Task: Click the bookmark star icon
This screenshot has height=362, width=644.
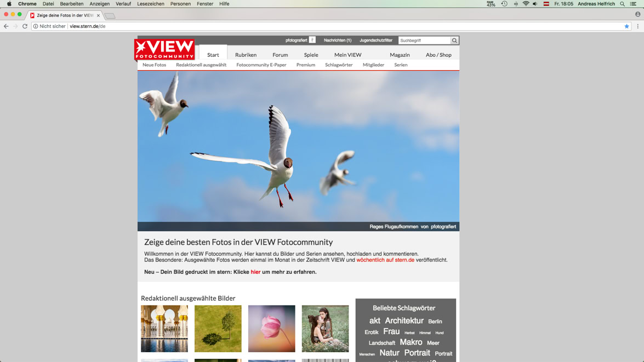Action: tap(627, 26)
